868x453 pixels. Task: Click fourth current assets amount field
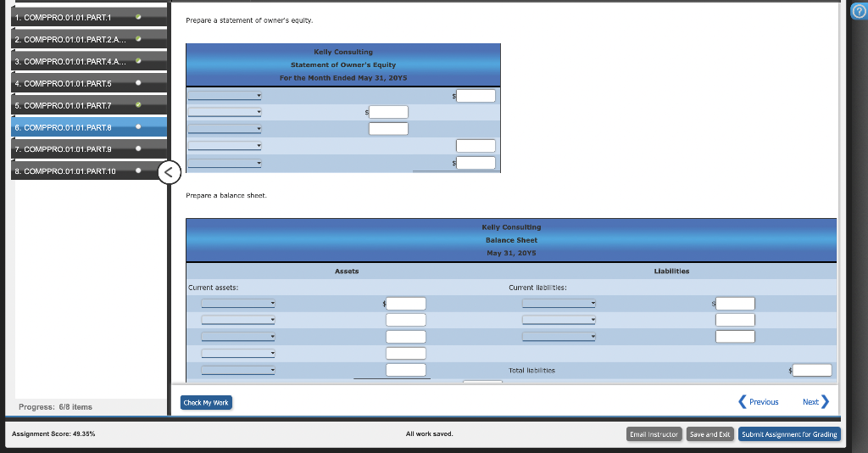click(x=406, y=353)
